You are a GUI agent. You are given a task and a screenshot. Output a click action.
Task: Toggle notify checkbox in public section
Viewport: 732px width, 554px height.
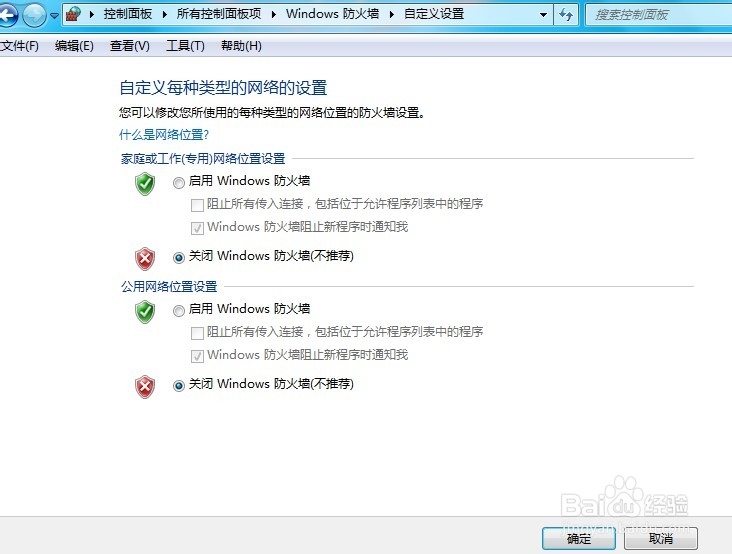click(x=197, y=356)
